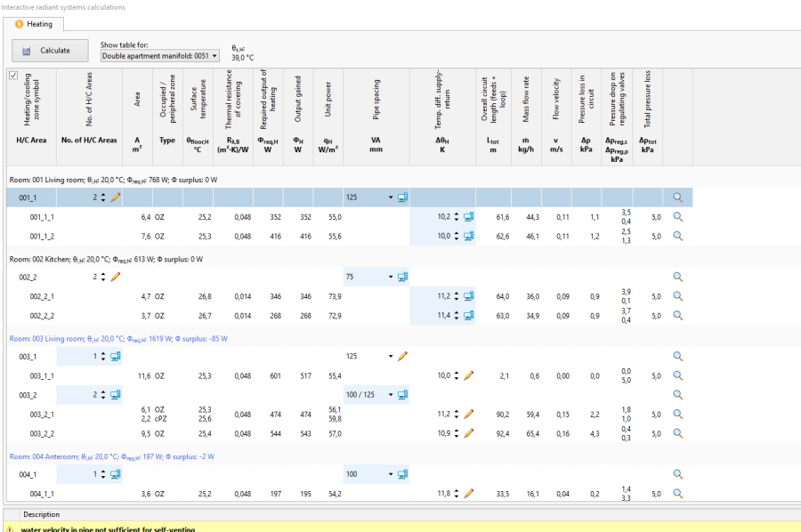This screenshot has height=532, width=801.
Task: Click the computer icon next to 10,2 in row 001_1_1
Action: point(469,216)
